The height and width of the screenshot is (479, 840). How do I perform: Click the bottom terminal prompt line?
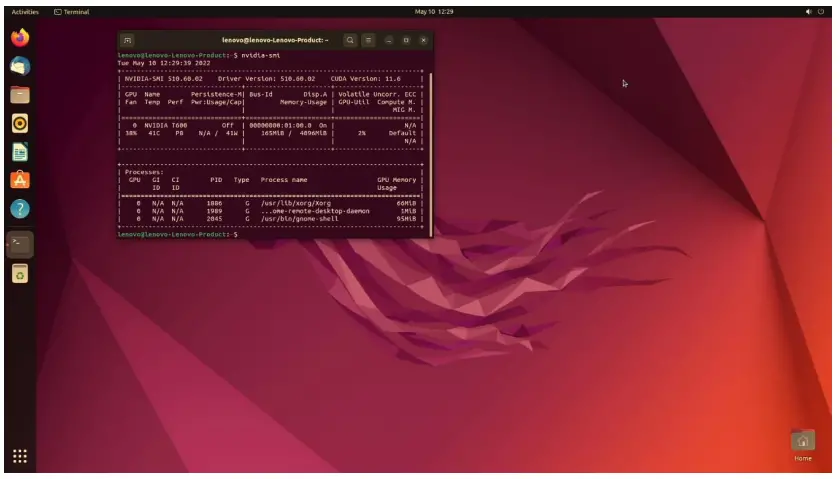pyautogui.click(x=177, y=235)
